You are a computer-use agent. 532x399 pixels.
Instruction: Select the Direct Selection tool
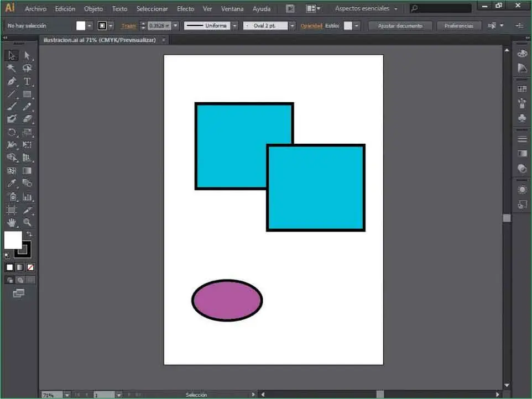click(x=27, y=56)
